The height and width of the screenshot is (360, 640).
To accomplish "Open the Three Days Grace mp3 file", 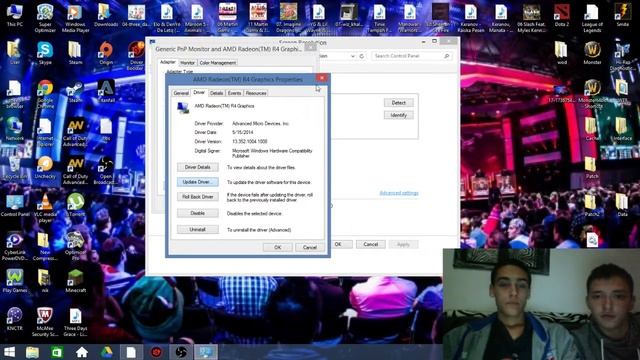I will pyautogui.click(x=75, y=322).
